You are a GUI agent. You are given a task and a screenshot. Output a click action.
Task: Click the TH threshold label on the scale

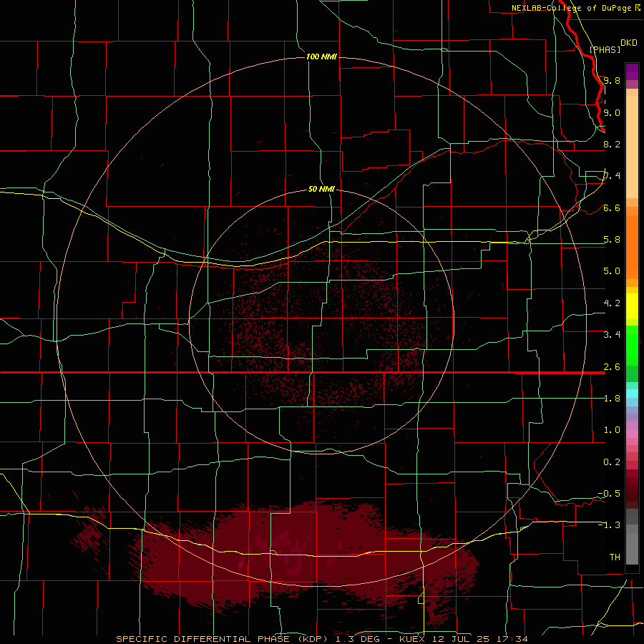click(615, 557)
